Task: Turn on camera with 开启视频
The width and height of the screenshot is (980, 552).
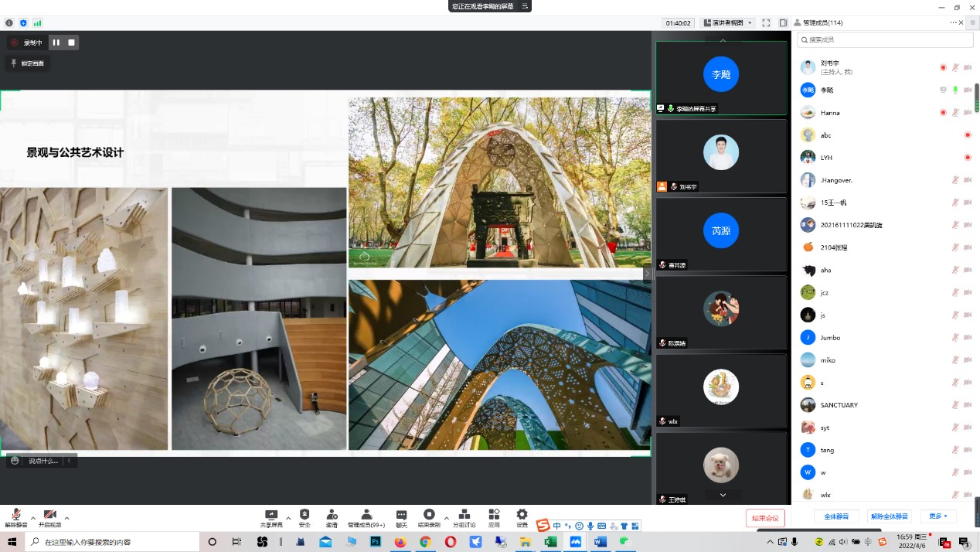Action: point(50,515)
